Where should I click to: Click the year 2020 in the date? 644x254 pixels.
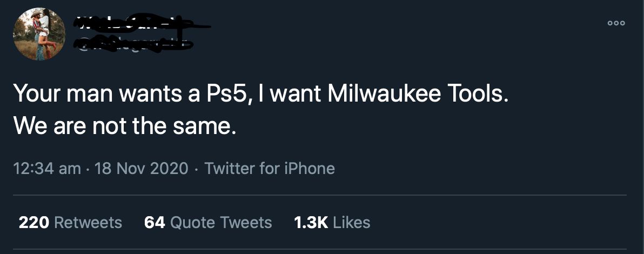(x=168, y=169)
